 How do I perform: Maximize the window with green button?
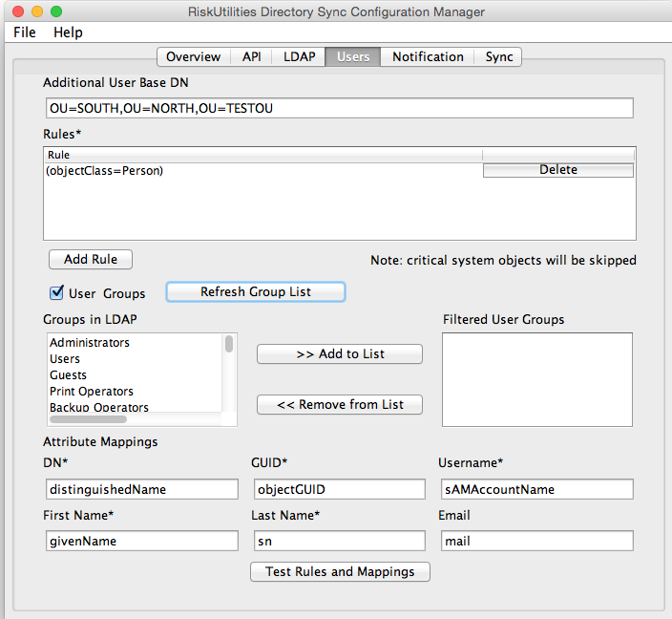tap(56, 11)
